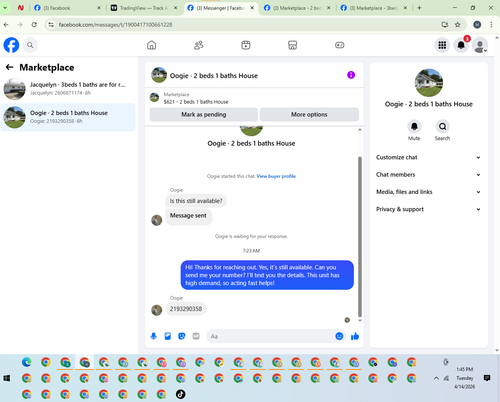Open the Chrome profile avatar in toolbar

click(477, 25)
